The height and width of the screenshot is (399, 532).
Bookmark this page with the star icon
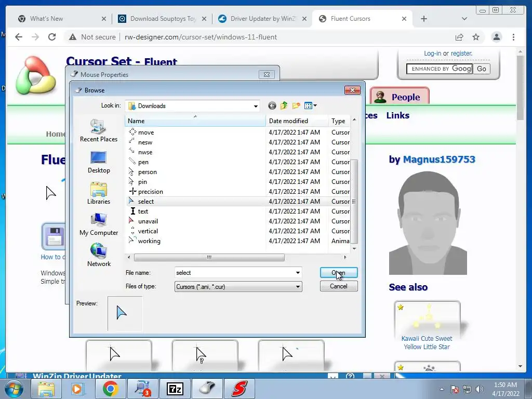point(476,37)
